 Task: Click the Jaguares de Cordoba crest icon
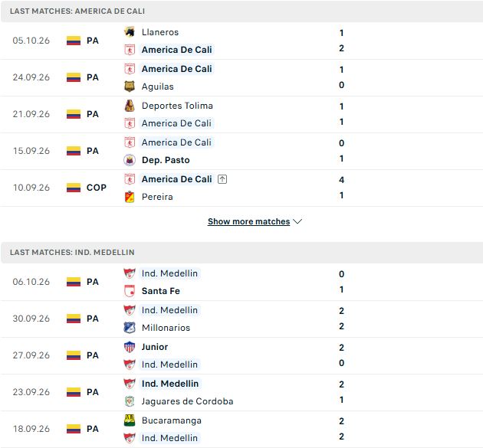coord(130,401)
